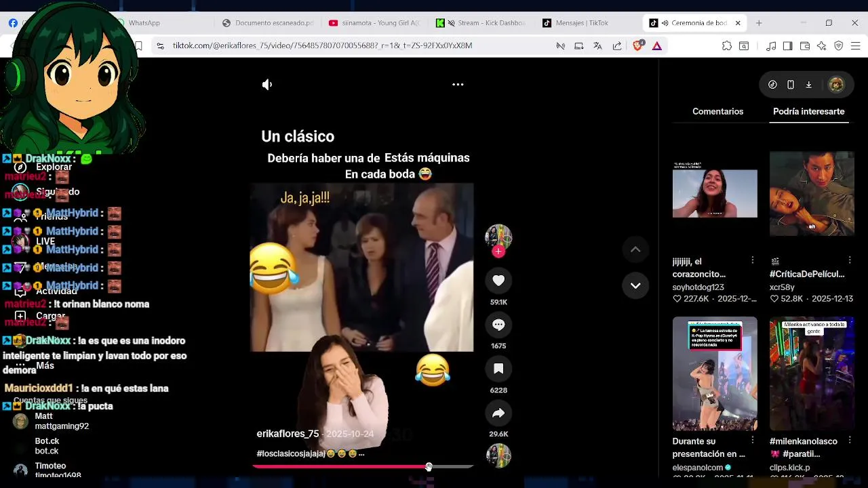Click the install app icon in address bar
This screenshot has width=868, height=488.
pos(579,45)
